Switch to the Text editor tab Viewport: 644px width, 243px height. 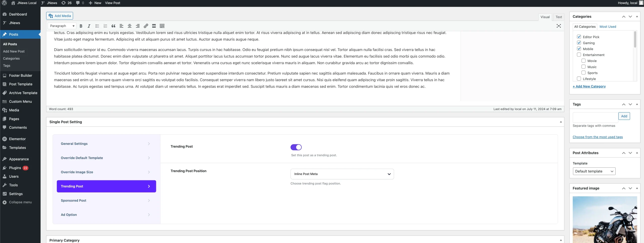tap(559, 17)
